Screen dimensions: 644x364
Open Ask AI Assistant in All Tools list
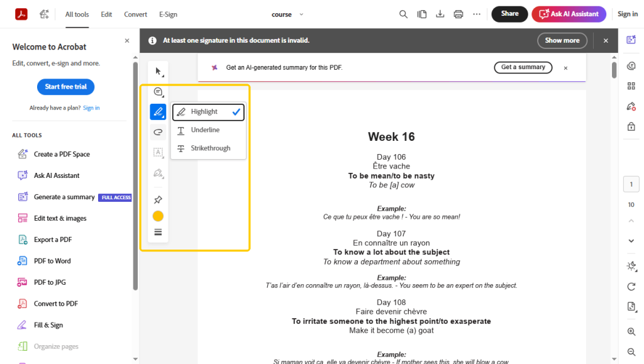click(48, 175)
